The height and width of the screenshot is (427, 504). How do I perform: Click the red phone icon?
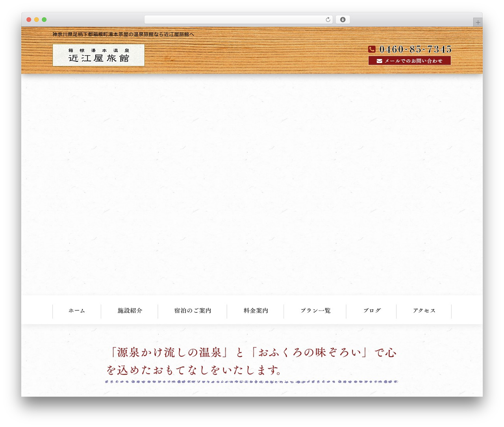click(372, 49)
